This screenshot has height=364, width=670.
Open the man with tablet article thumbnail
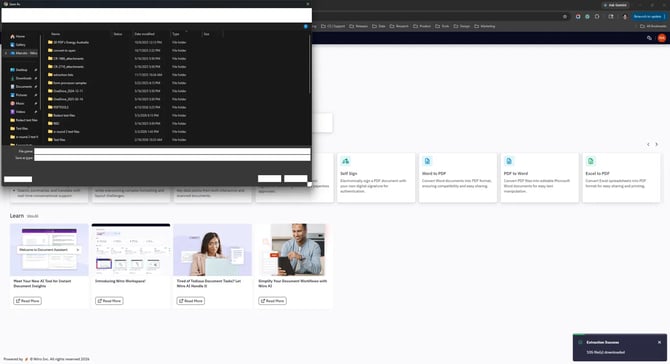(294, 250)
